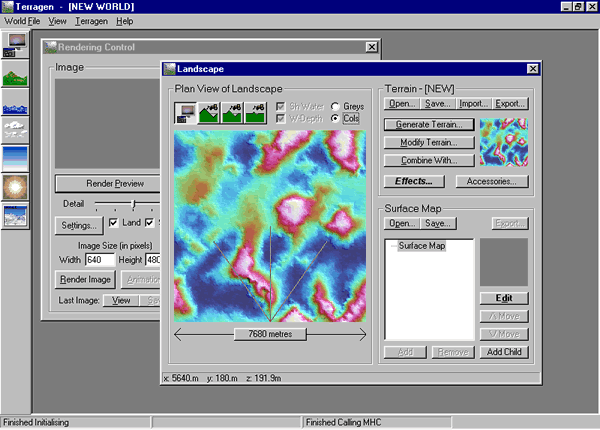Screen dimensions: 600x430
Task: Open Landscape window via green mountain sidebar icon
Action: coord(15,73)
